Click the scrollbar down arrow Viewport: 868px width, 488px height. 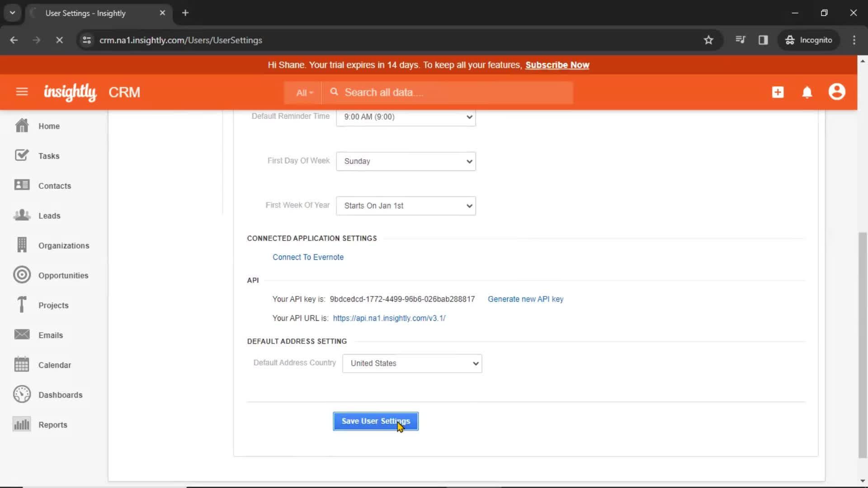click(863, 481)
